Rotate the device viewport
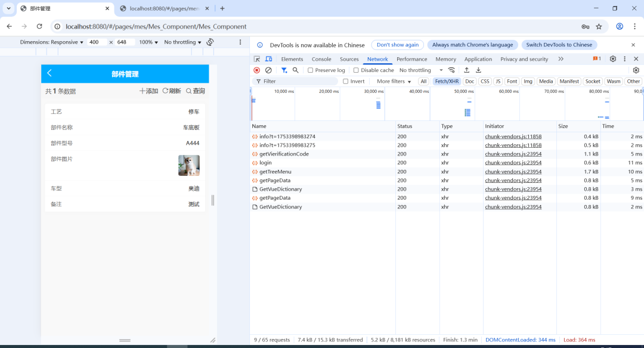This screenshot has height=348, width=644. [210, 42]
